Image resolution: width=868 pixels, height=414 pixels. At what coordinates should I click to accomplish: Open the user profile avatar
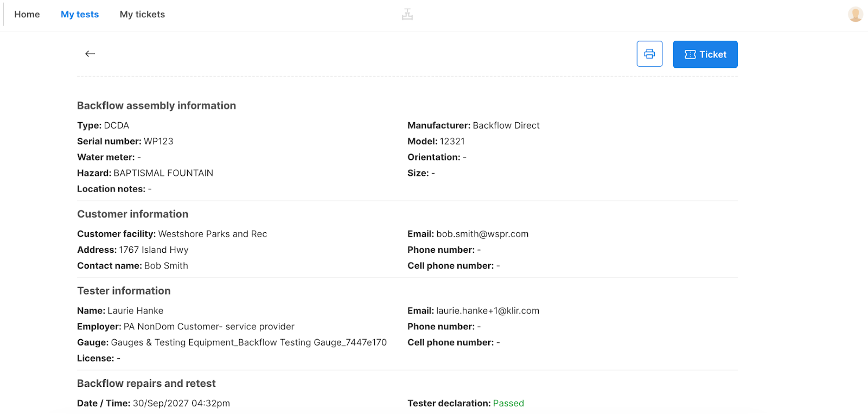(x=855, y=15)
